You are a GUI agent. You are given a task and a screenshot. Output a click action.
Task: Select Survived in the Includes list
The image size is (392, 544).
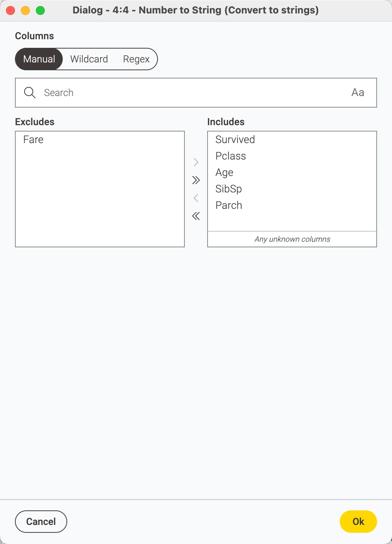pos(235,140)
